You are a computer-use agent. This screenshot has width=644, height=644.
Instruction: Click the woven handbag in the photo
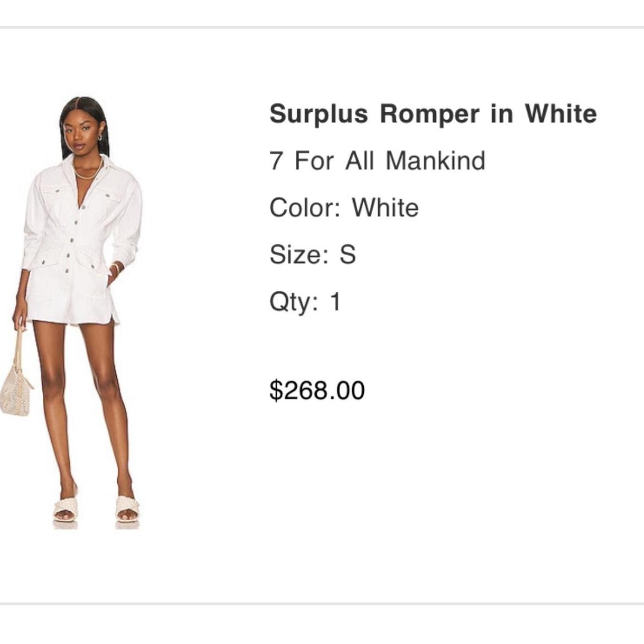click(16, 383)
